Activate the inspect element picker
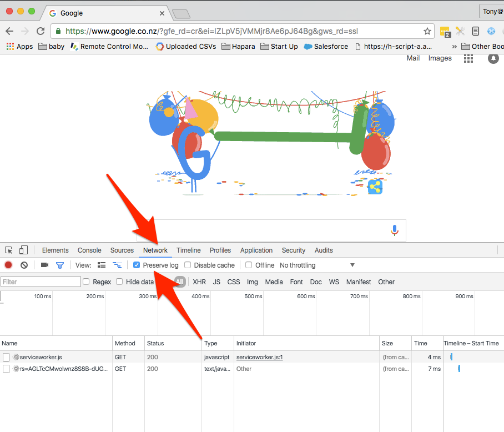The image size is (504, 432). (x=9, y=250)
